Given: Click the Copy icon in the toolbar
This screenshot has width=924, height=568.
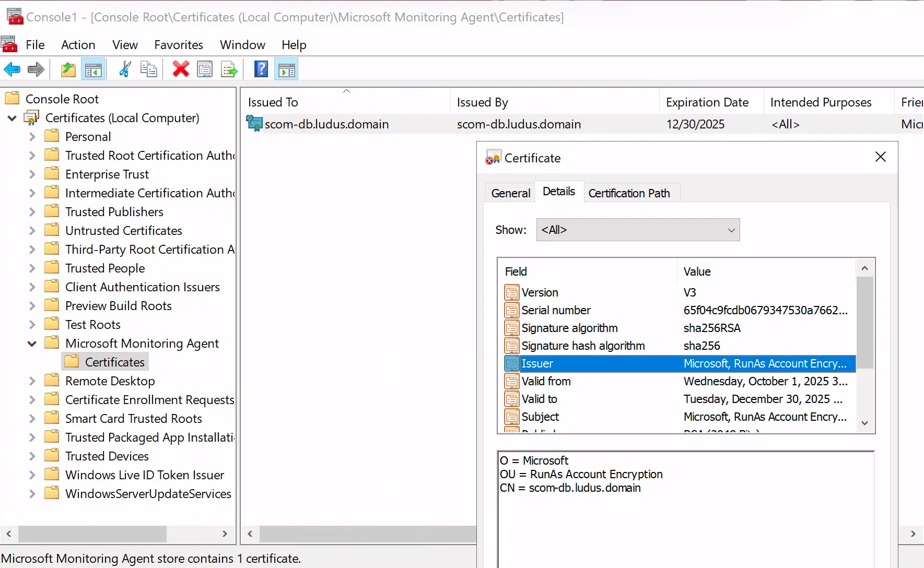Looking at the screenshot, I should coord(149,69).
